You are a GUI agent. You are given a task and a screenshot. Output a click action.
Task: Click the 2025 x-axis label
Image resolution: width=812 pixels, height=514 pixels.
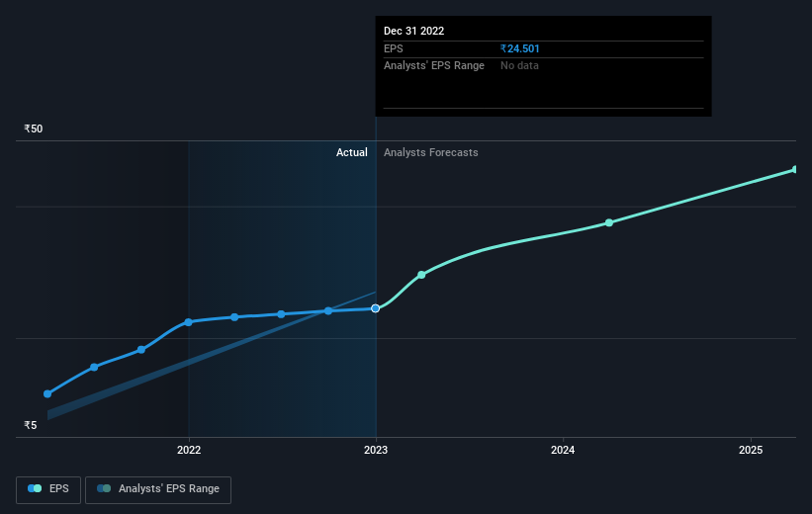pyautogui.click(x=751, y=450)
